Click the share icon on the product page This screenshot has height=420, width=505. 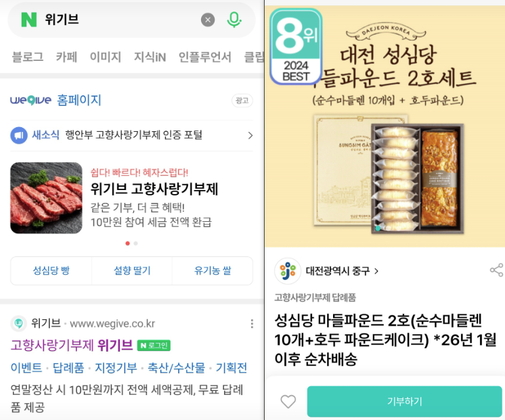[497, 270]
